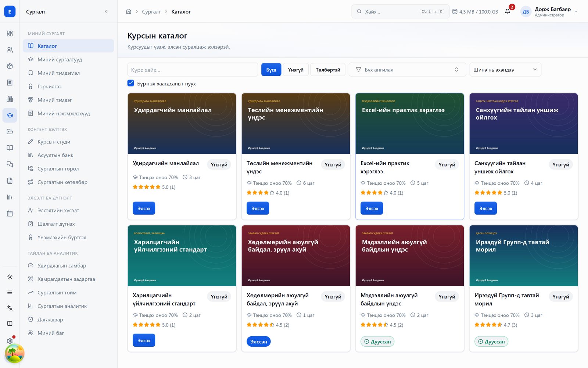588x368 pixels.
Task: Open the Бүх ангилал category dropdown
Action: [408, 70]
